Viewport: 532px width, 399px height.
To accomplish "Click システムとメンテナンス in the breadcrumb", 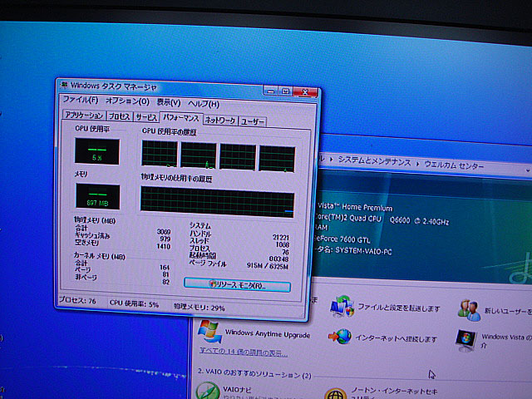I will coord(374,160).
